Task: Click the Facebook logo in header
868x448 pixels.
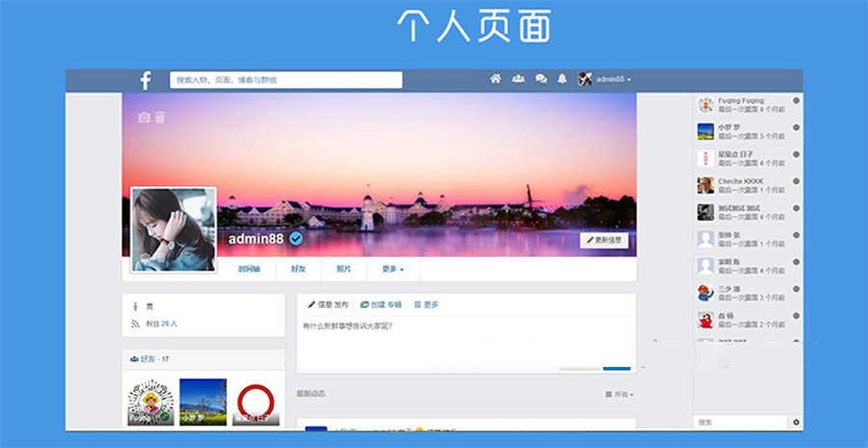Action: coord(146,81)
